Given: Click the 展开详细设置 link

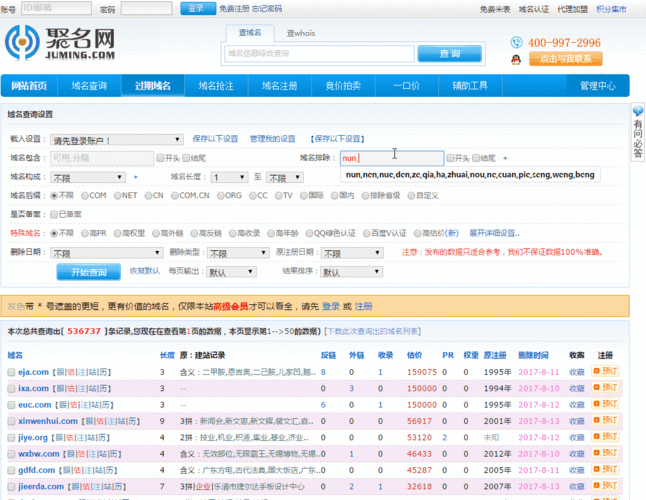Looking at the screenshot, I should coord(494,234).
